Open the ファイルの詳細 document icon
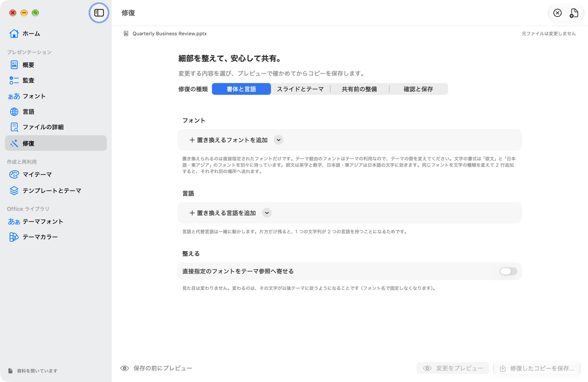Viewport: 588px width, 382px height. (14, 127)
